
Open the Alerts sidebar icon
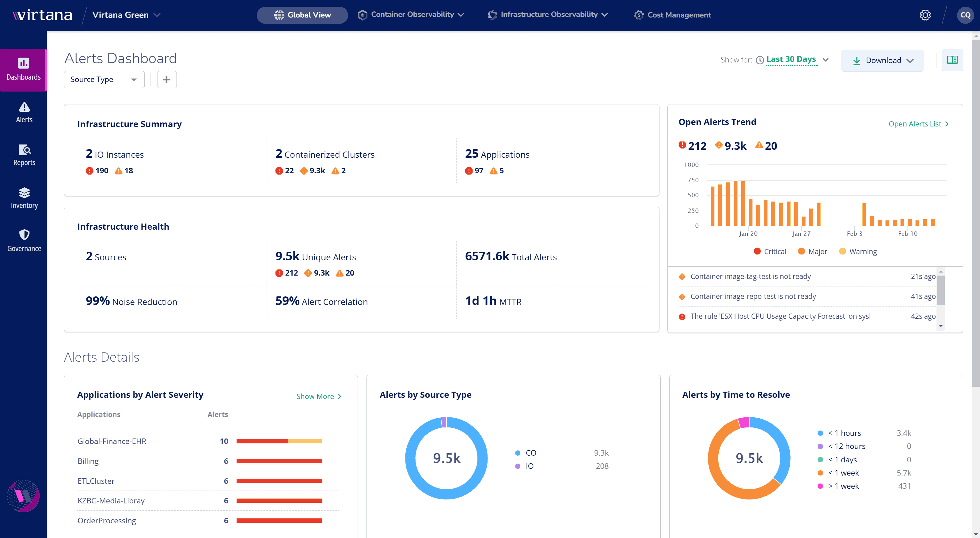pos(24,113)
